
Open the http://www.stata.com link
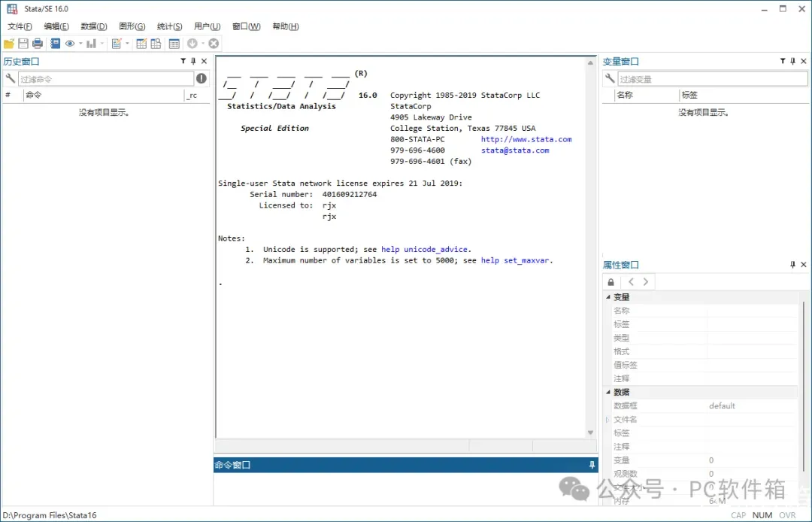526,139
